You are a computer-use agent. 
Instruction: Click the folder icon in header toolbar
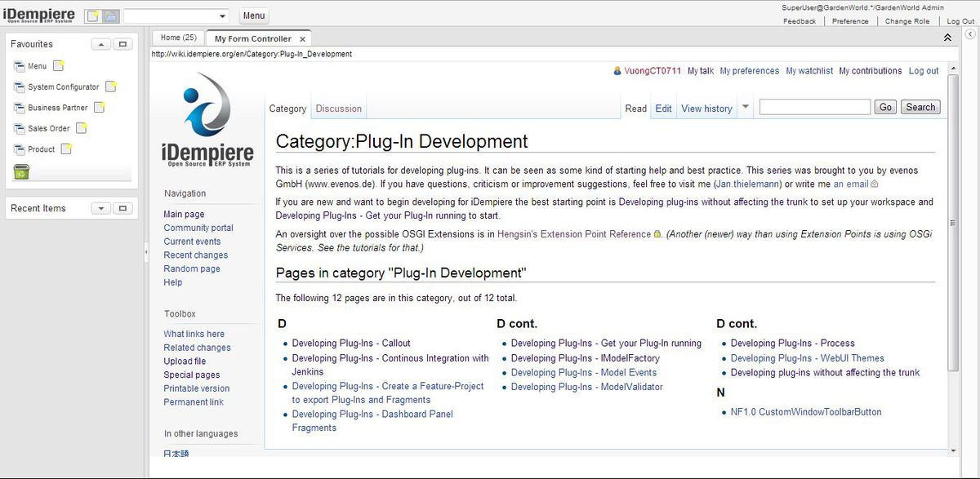click(110, 16)
